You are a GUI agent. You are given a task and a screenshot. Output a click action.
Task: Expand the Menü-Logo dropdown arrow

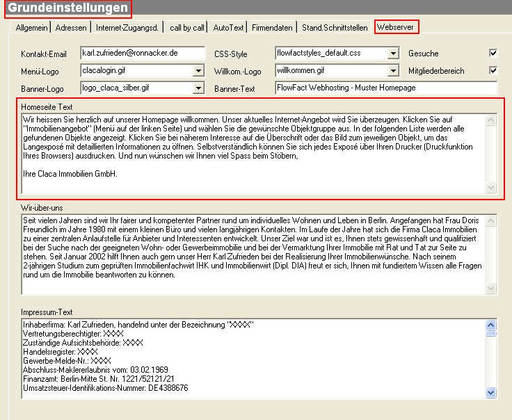tap(198, 70)
